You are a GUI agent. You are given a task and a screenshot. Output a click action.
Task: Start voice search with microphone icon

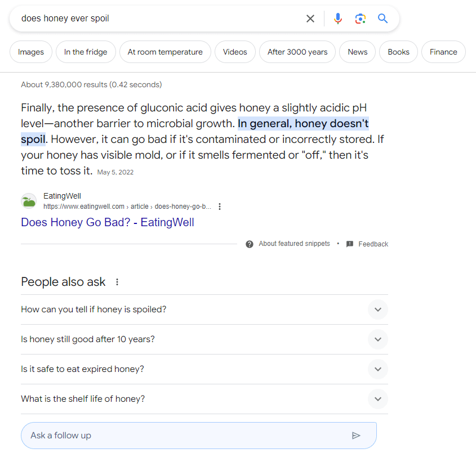[x=338, y=19]
